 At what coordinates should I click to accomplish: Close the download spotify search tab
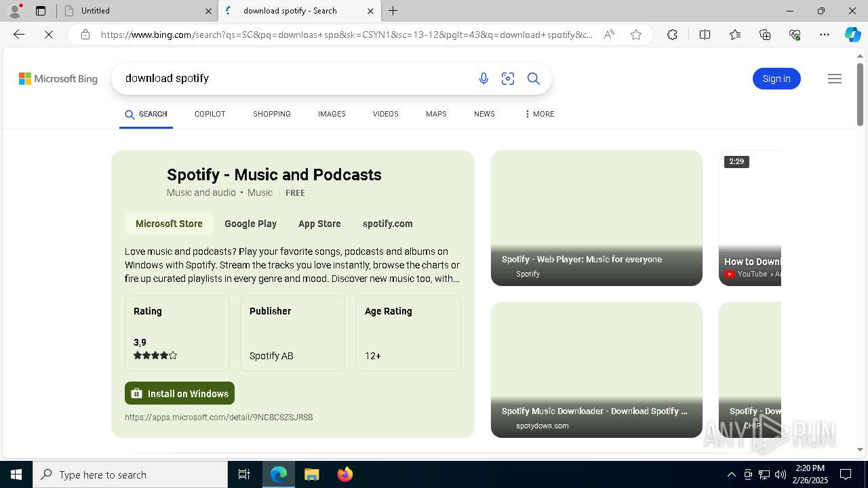[370, 11]
